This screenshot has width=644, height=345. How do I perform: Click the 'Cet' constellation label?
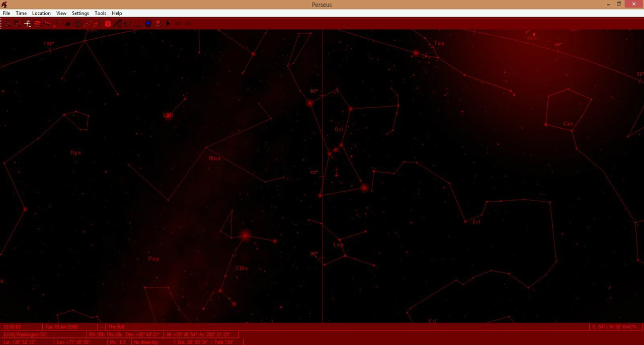(568, 124)
